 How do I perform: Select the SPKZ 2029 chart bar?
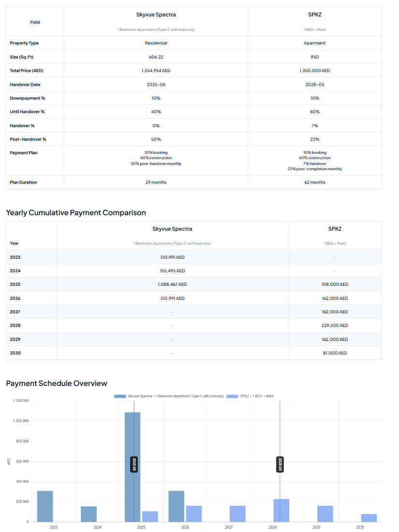[x=325, y=514]
